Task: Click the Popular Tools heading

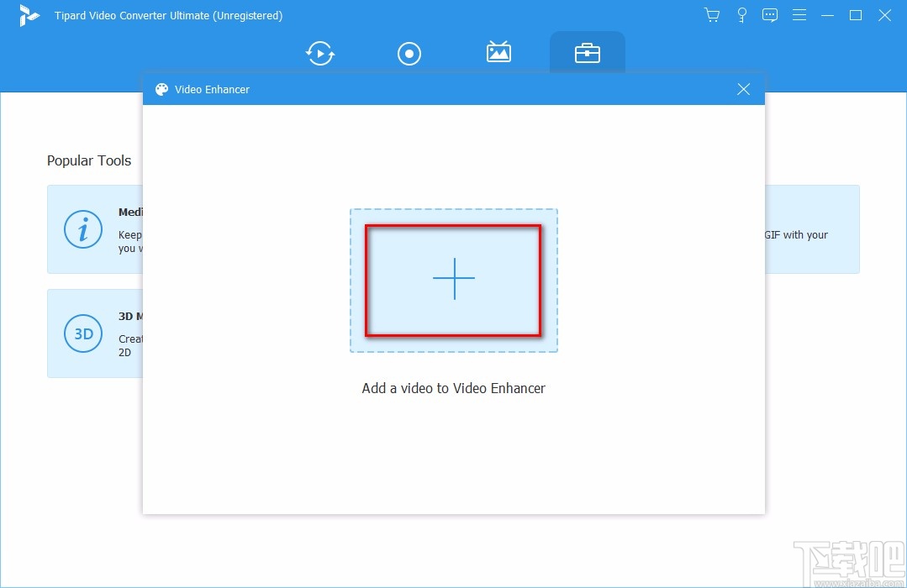Action: click(89, 160)
